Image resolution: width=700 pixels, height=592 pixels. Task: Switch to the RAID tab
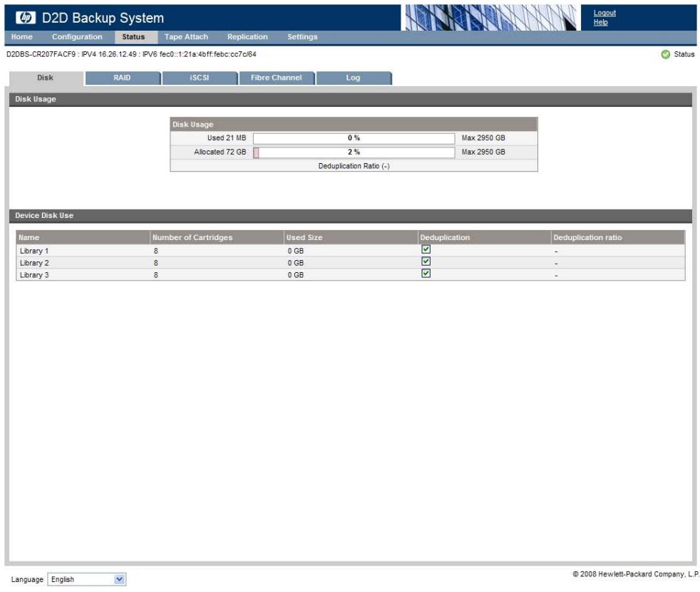123,78
